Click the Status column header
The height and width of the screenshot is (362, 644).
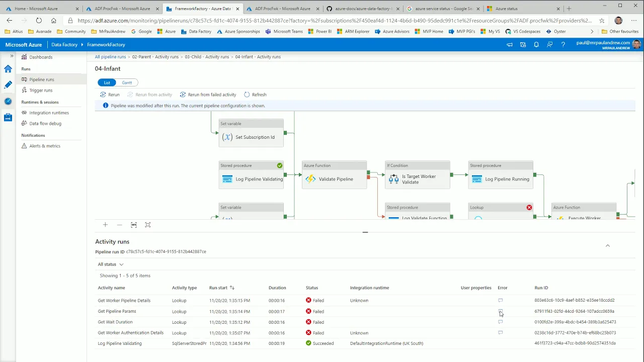point(312,288)
